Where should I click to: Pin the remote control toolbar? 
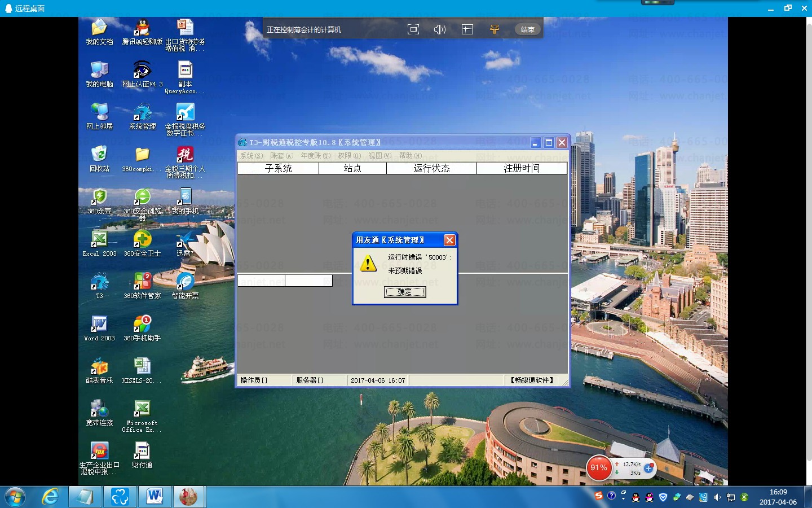click(495, 29)
